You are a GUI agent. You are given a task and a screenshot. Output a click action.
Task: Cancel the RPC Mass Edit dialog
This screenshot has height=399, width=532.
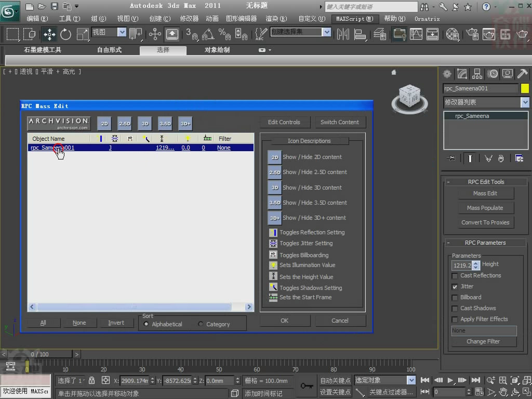click(x=340, y=321)
